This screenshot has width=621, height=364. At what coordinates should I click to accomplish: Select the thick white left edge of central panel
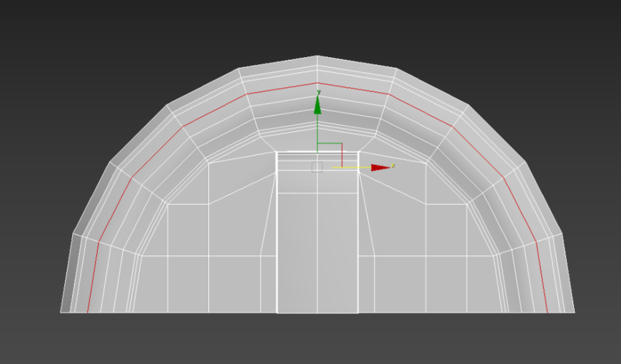[276, 232]
